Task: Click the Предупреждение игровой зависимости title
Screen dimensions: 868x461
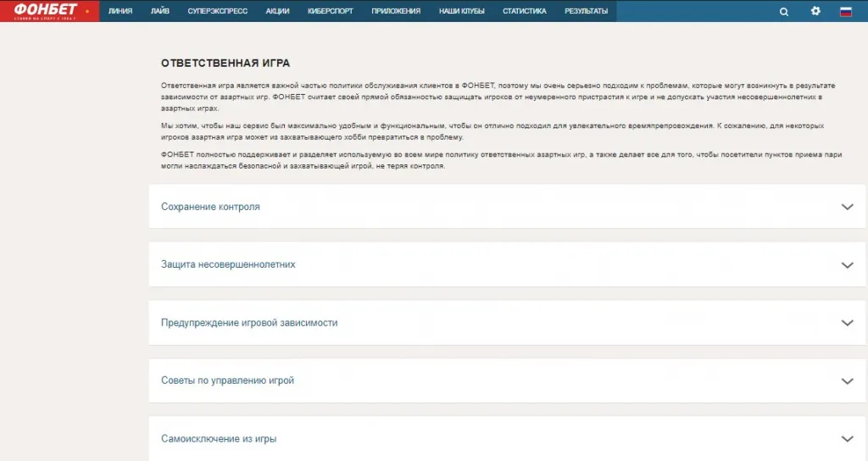Action: [x=249, y=323]
